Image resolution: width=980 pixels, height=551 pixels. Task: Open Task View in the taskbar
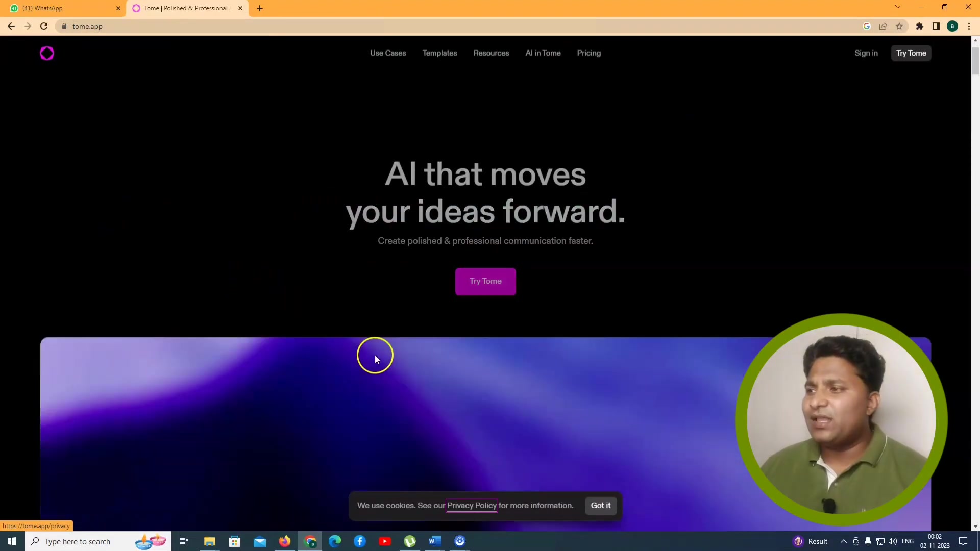[184, 541]
